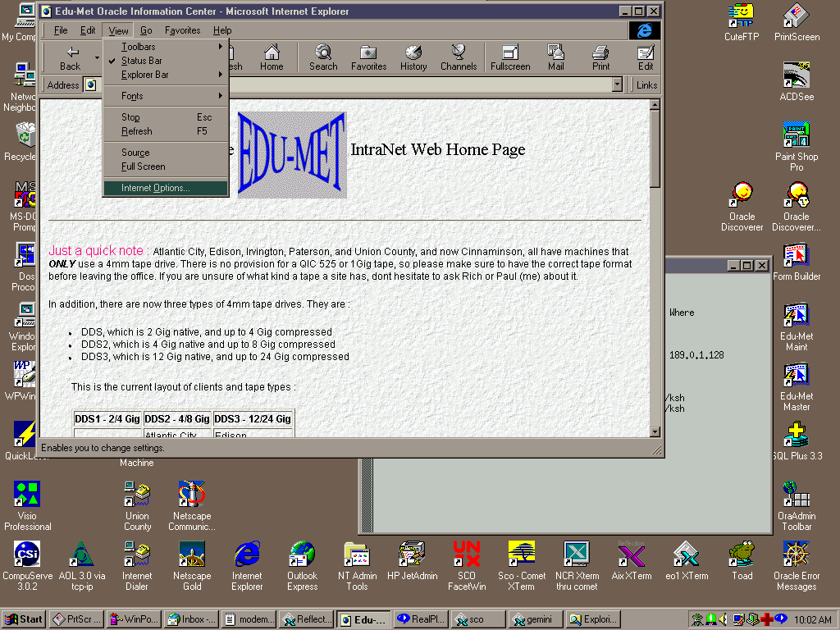
Task: Open the Favorites toolbar button
Action: 368,58
